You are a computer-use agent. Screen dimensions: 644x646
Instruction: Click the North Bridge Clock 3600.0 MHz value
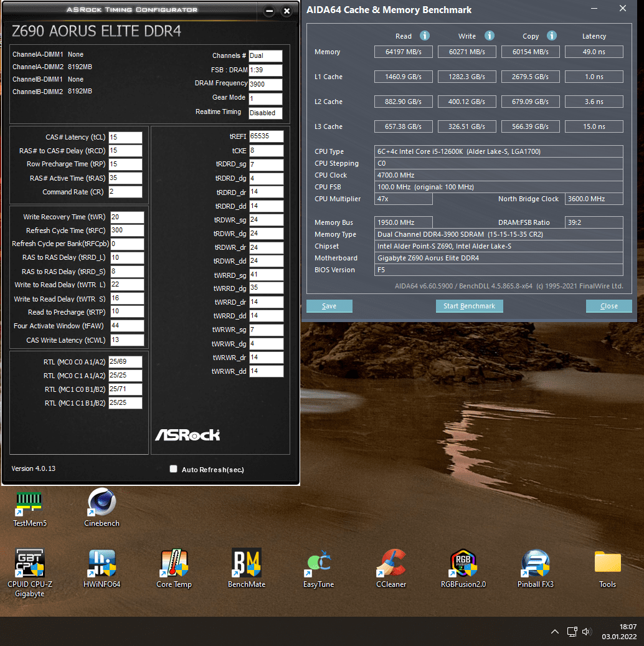click(x=594, y=199)
